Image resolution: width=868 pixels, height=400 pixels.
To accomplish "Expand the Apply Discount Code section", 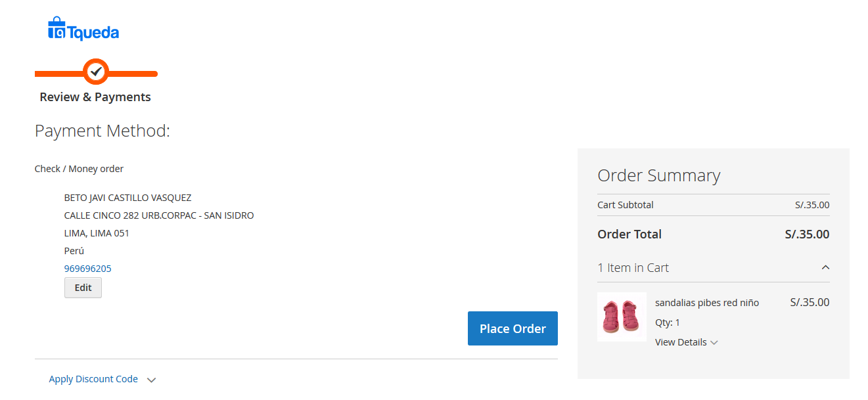I will pyautogui.click(x=93, y=379).
